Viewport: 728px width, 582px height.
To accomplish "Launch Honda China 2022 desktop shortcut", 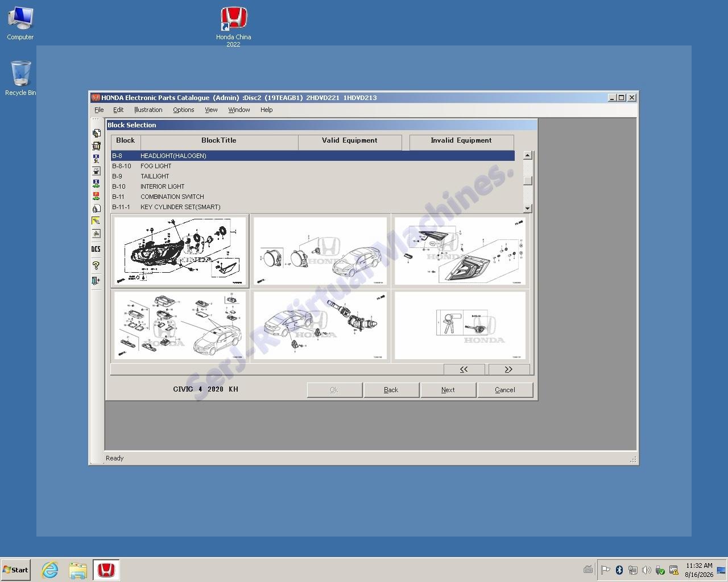I will pos(234,26).
